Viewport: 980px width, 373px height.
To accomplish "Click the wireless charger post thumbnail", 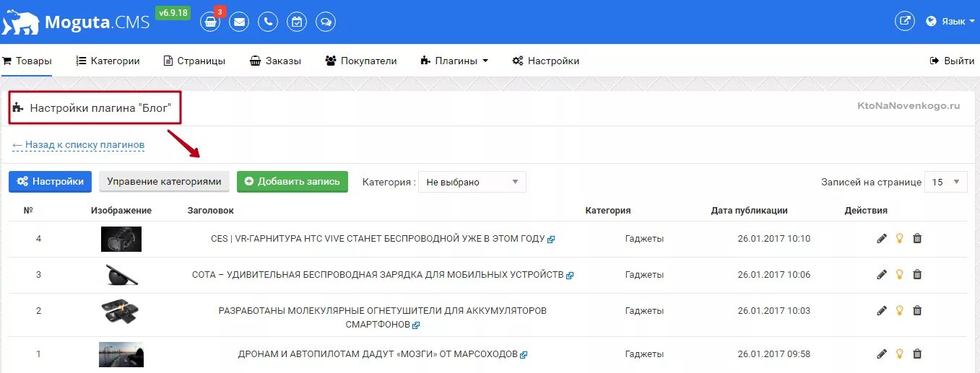I will 121,275.
